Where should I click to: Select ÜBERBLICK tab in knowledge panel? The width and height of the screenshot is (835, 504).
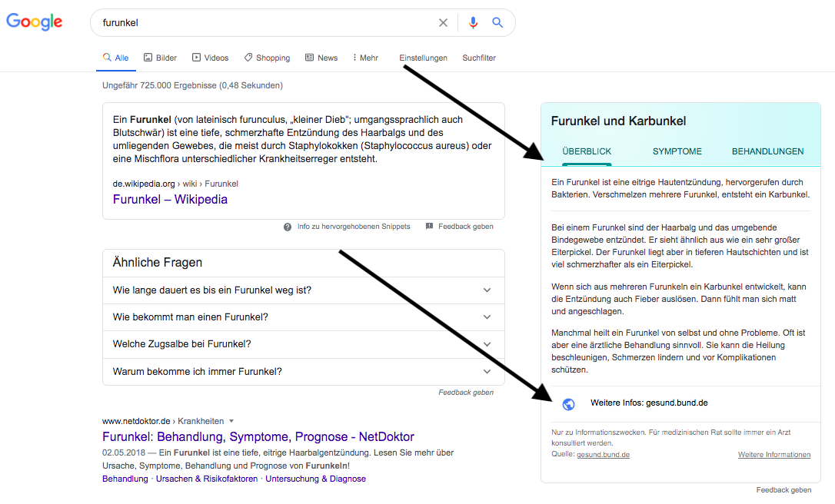click(x=587, y=151)
